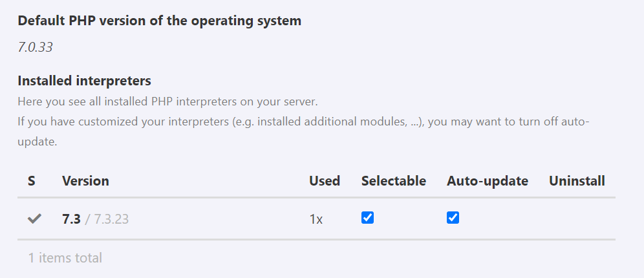The width and height of the screenshot is (644, 278).
Task: Click the Default PHP version heading
Action: (159, 21)
